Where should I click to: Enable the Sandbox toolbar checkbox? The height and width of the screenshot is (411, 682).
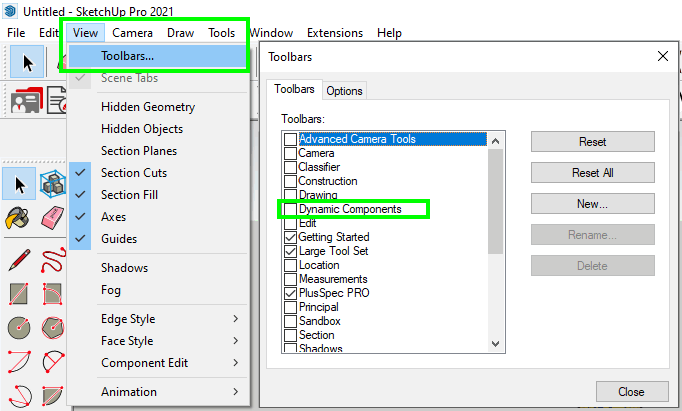coord(290,321)
